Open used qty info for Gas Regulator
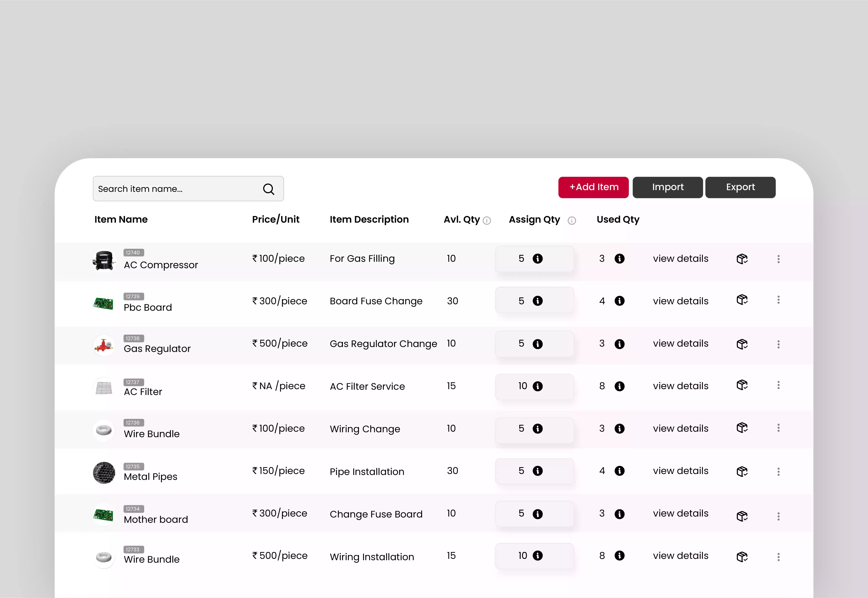The width and height of the screenshot is (868, 598). (620, 344)
